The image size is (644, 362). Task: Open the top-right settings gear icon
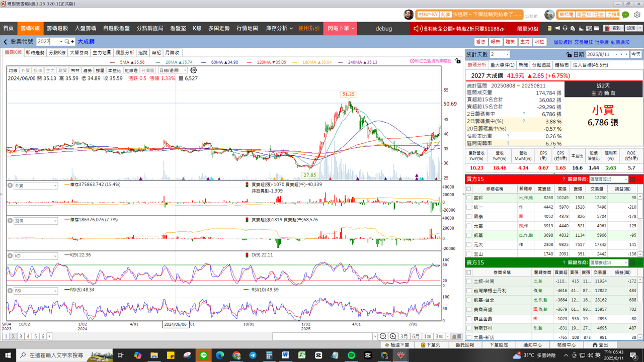coord(637,15)
